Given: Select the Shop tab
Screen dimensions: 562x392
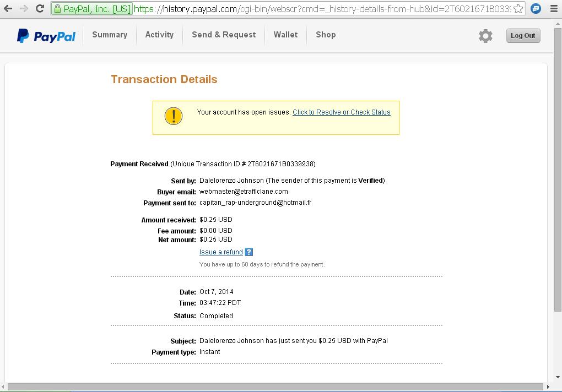Looking at the screenshot, I should coord(326,35).
